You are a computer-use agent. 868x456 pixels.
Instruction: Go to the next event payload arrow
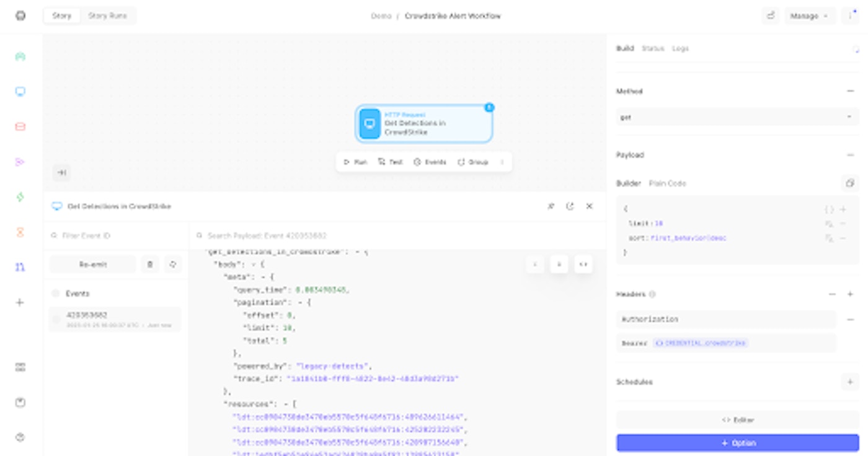(559, 265)
